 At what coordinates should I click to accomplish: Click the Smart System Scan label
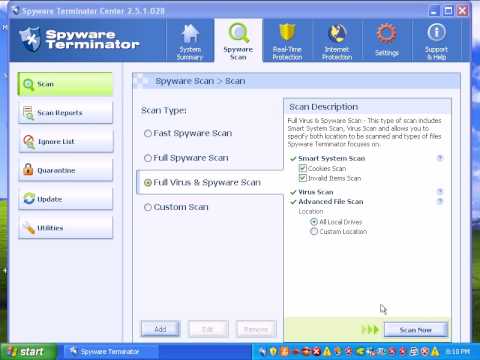click(x=332, y=158)
